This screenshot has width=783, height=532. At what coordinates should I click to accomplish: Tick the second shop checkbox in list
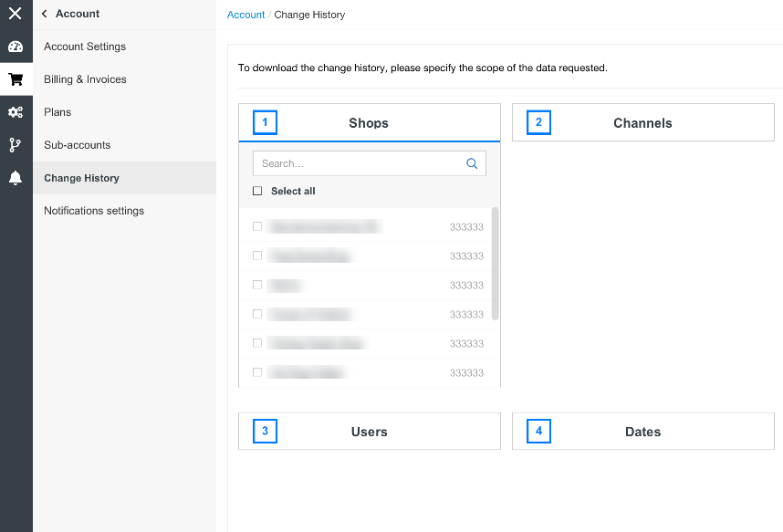tap(257, 256)
